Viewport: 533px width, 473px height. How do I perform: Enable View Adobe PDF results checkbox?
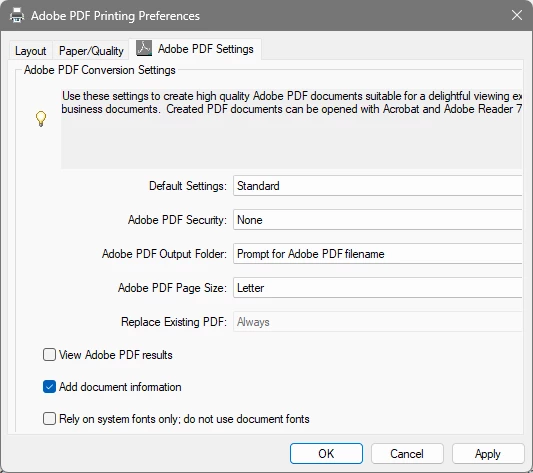[49, 355]
